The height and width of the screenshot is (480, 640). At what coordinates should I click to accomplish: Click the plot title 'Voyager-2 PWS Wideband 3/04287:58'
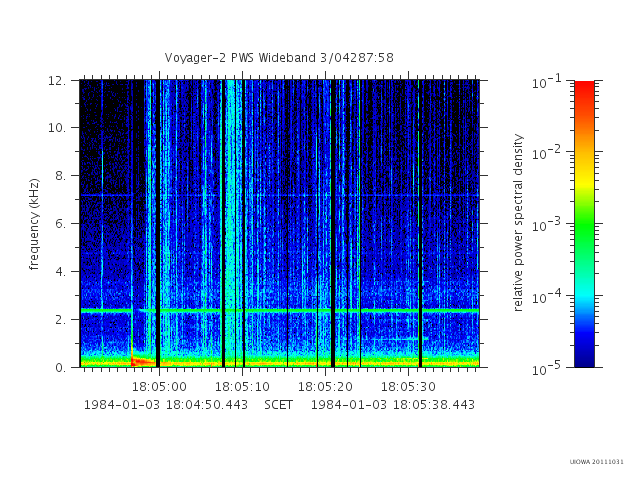click(x=279, y=58)
